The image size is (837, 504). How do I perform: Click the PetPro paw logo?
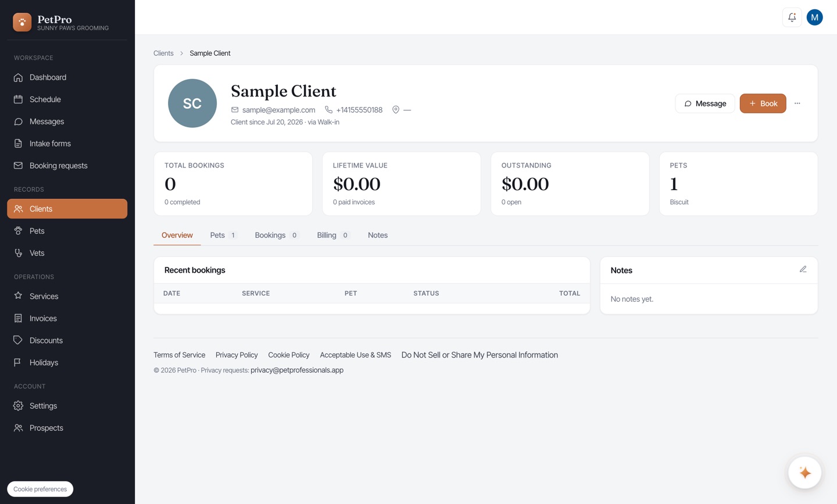pyautogui.click(x=22, y=22)
